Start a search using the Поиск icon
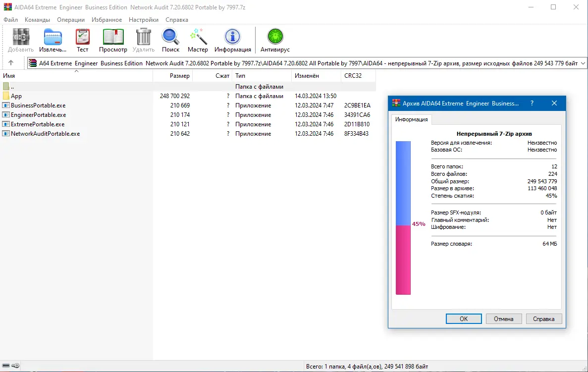Screen dimensions: 588x372 point(170,37)
